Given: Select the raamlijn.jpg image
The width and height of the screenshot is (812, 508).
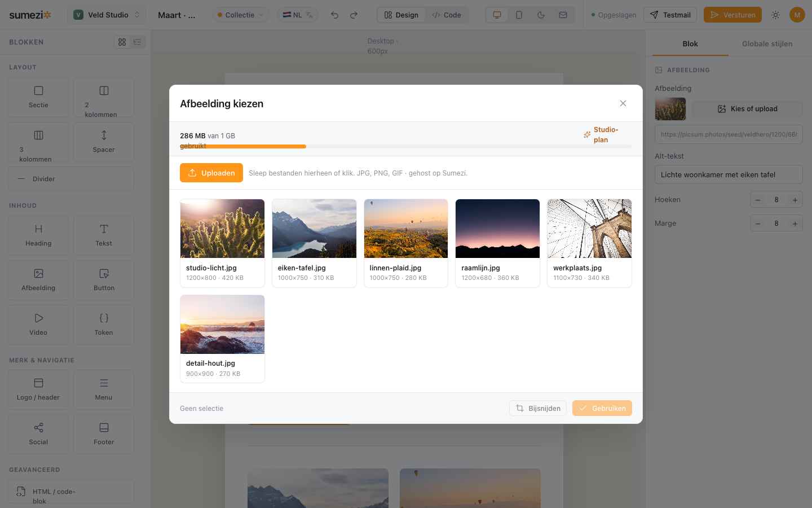Looking at the screenshot, I should tap(497, 243).
